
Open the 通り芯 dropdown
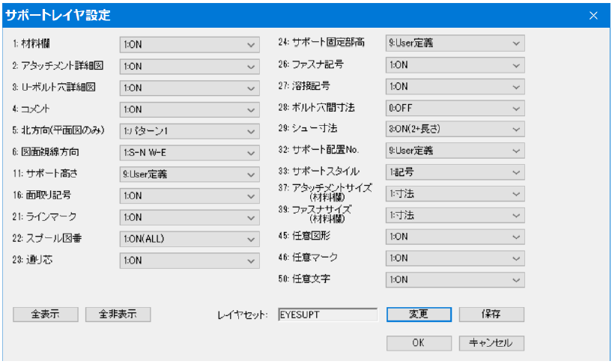click(x=190, y=260)
